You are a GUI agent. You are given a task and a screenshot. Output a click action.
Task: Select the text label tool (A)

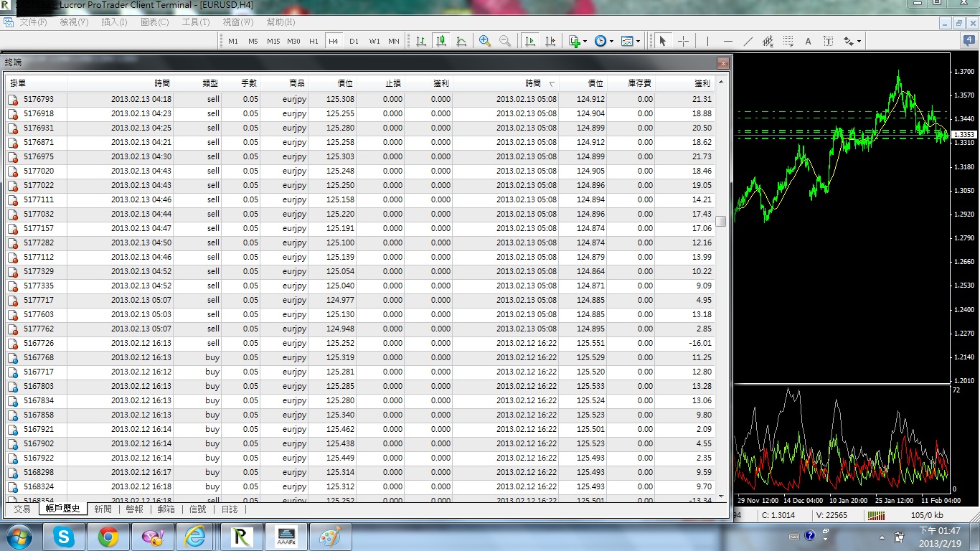click(x=808, y=41)
